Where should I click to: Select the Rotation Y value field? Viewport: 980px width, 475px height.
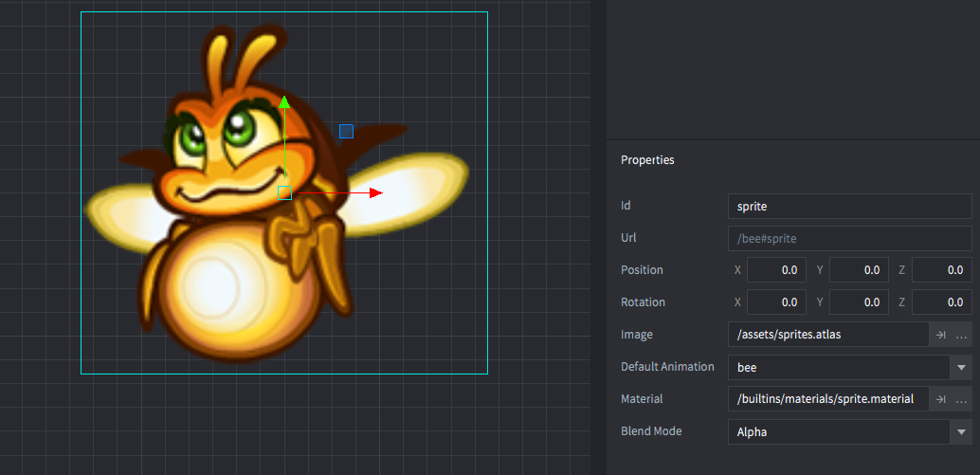pyautogui.click(x=859, y=301)
